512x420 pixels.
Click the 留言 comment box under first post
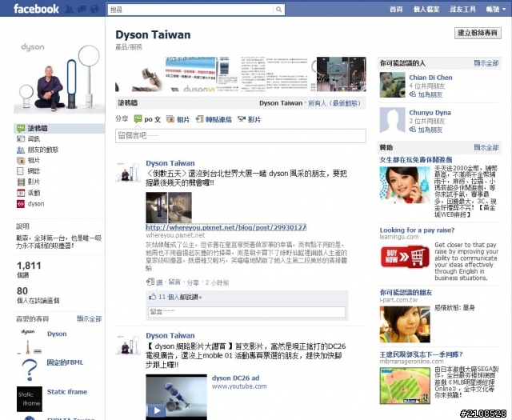[247, 312]
